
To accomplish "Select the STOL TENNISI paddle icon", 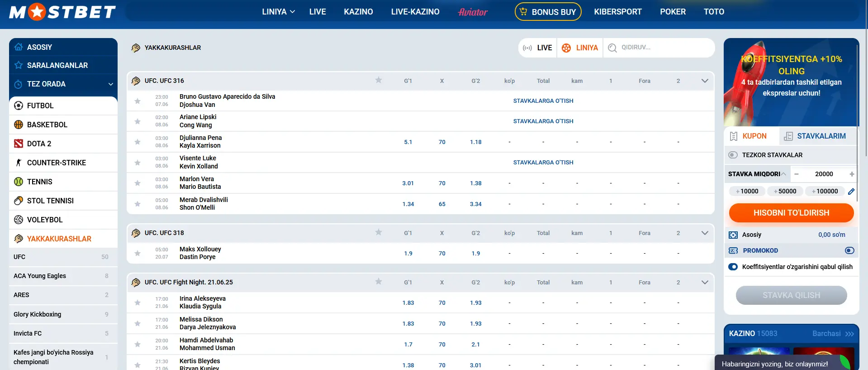I will [x=19, y=201].
